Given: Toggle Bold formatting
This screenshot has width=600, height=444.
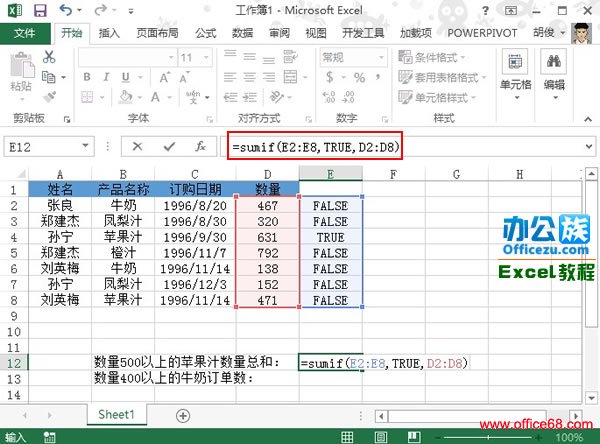Looking at the screenshot, I should (x=87, y=77).
